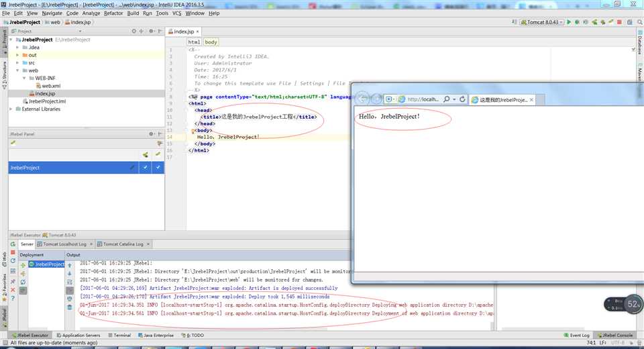The width and height of the screenshot is (644, 349).
Task: Open the Project panel settings gear
Action: point(151,32)
